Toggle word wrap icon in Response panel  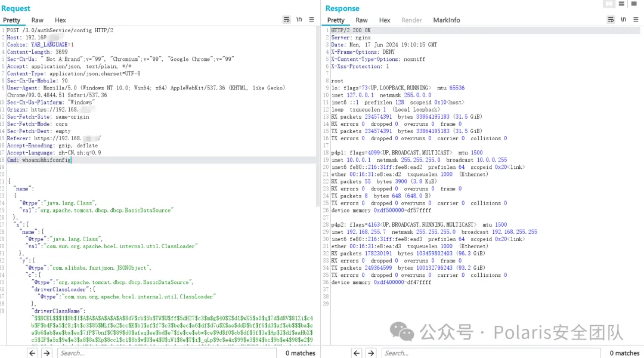pos(611,20)
